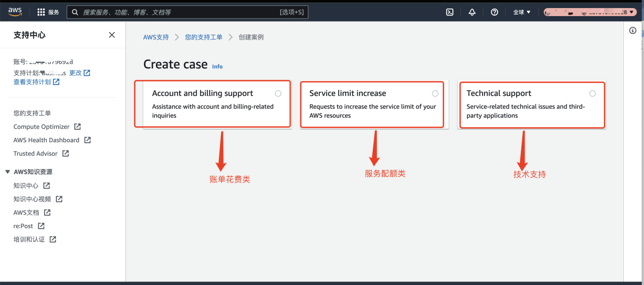Select Account and billing support radio button
The image size is (644, 285).
coord(278,93)
